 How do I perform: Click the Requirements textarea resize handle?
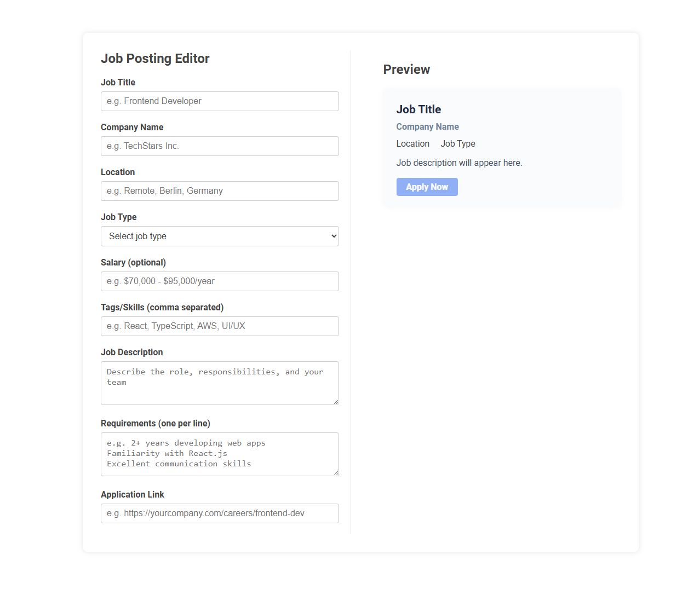click(336, 473)
